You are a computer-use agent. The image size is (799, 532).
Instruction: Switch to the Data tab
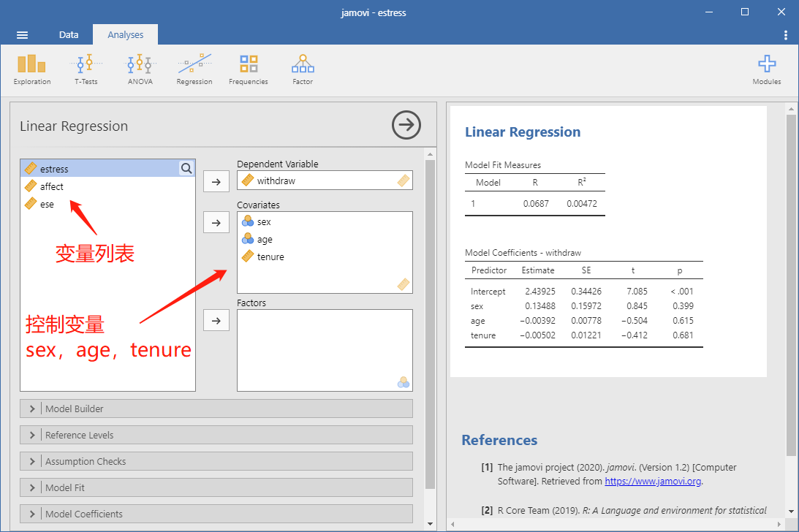68,34
